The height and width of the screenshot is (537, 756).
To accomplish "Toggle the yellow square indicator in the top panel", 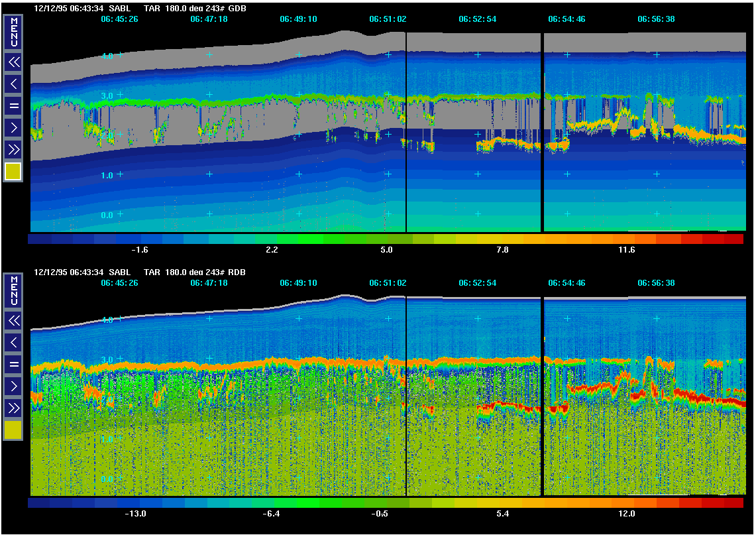I will (x=13, y=172).
